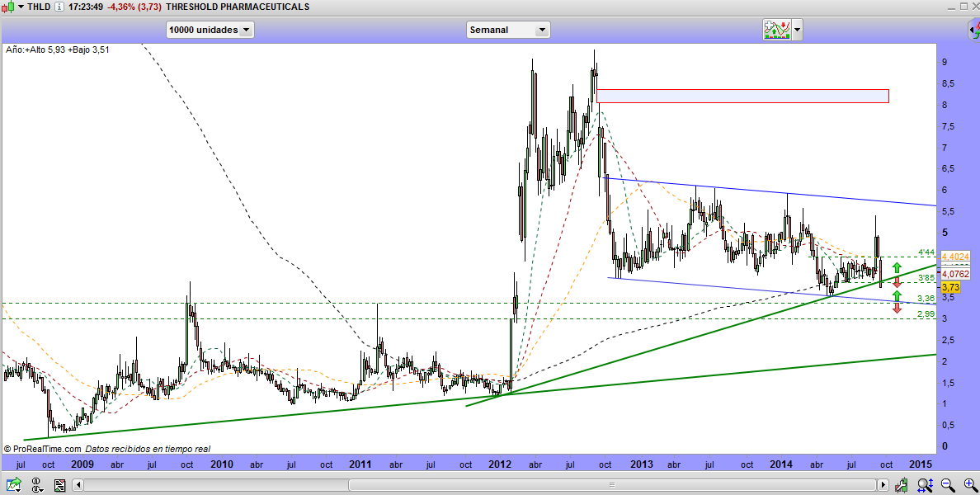Click the candle scale lock icon
980x495 pixels.
coord(902,485)
